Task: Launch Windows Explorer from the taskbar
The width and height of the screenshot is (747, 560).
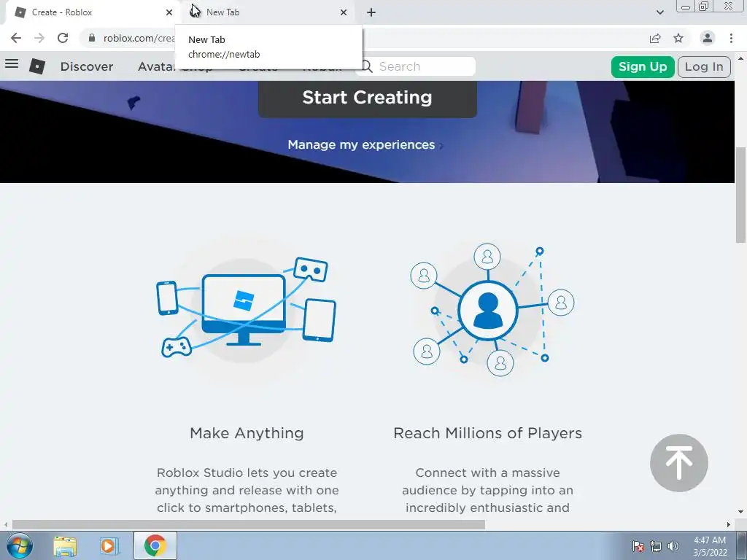Action: click(65, 545)
